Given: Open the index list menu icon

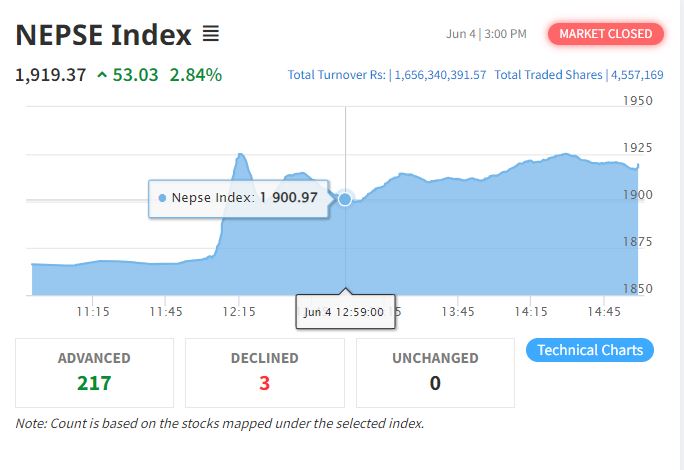Looking at the screenshot, I should (x=211, y=34).
